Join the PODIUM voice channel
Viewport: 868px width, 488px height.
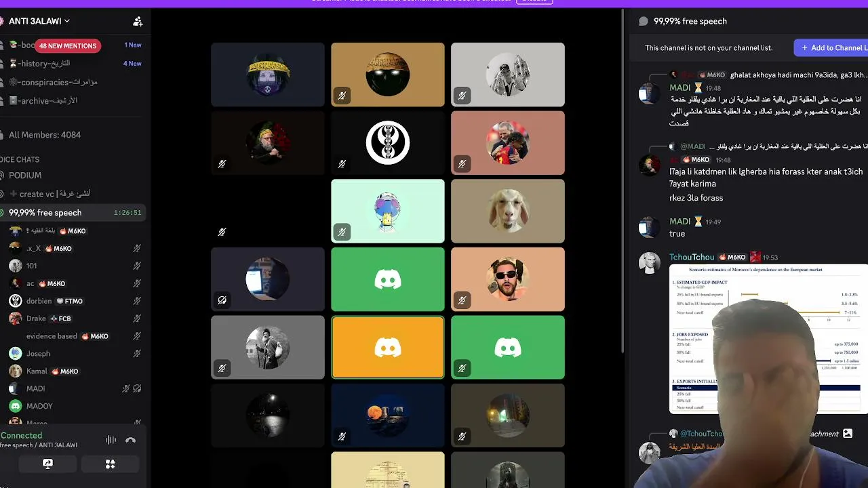tap(25, 176)
